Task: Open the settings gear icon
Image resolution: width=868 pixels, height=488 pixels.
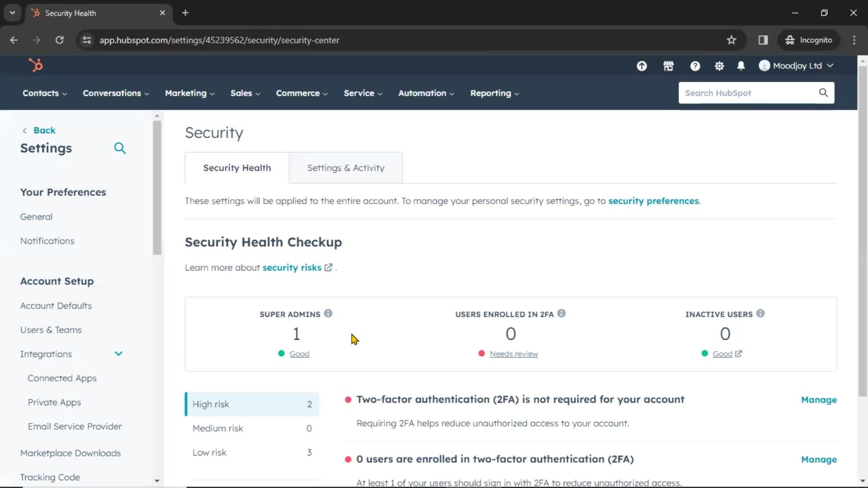Action: [x=719, y=66]
